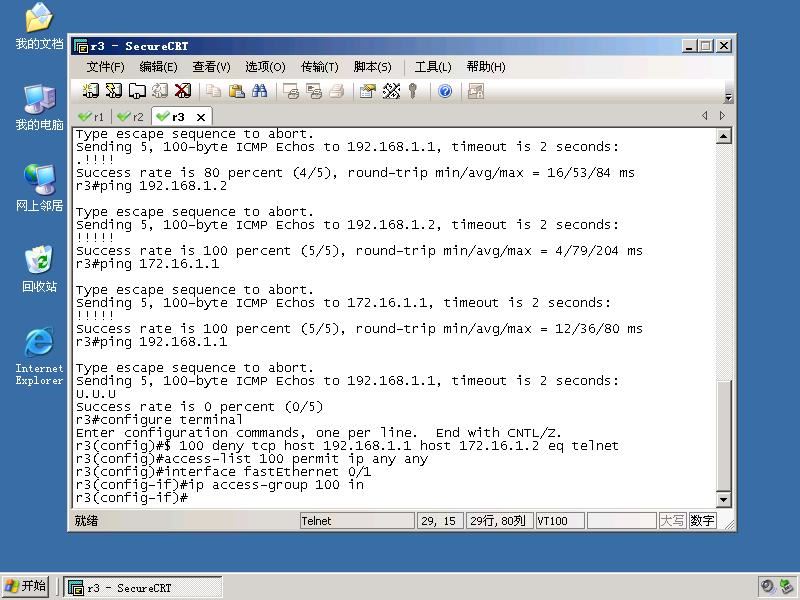Select the 我的文档 desktop icon

(x=39, y=26)
